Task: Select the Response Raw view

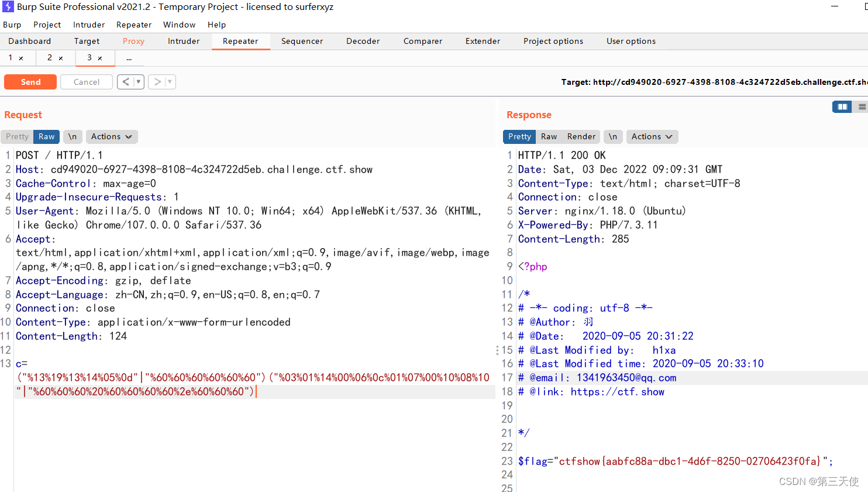Action: click(549, 136)
